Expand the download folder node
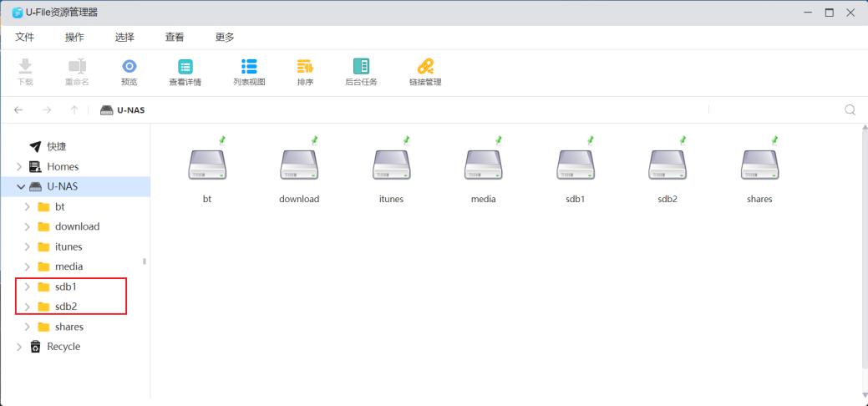The image size is (868, 406). pos(27,226)
